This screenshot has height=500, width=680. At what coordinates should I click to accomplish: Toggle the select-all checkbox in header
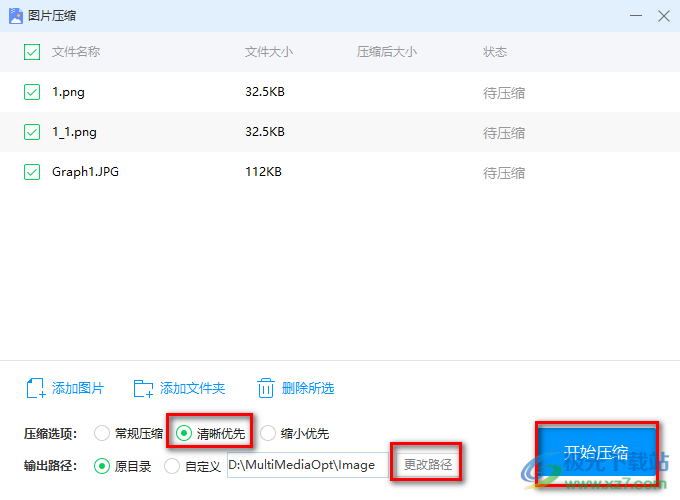pyautogui.click(x=32, y=52)
